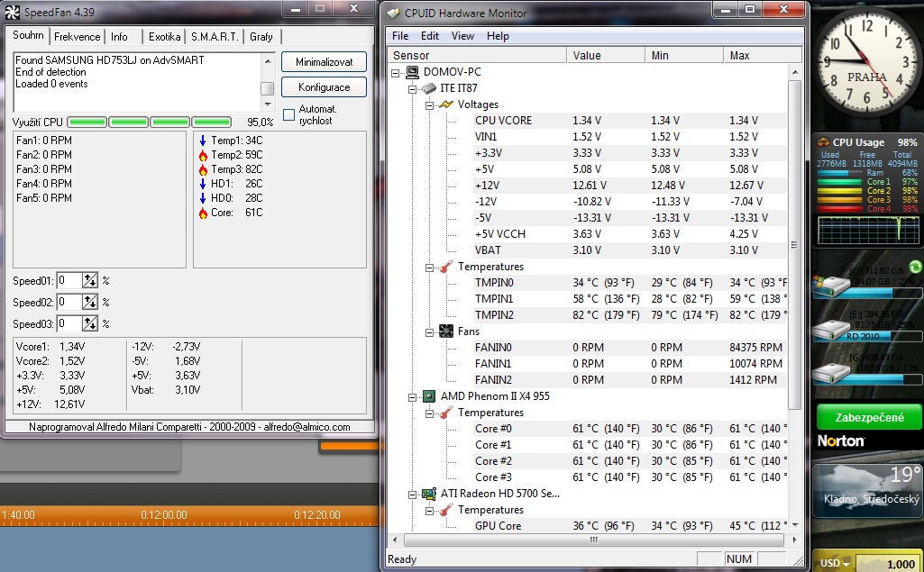Click the Speed01 spinner control

coord(89,280)
